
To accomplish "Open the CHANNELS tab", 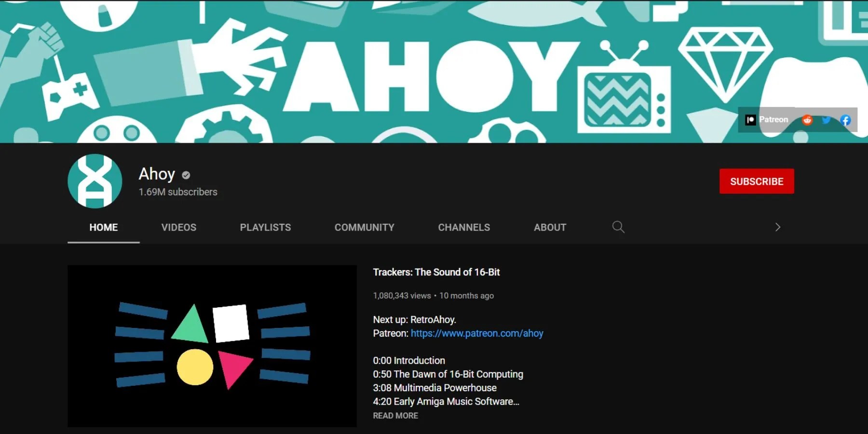I will 463,227.
